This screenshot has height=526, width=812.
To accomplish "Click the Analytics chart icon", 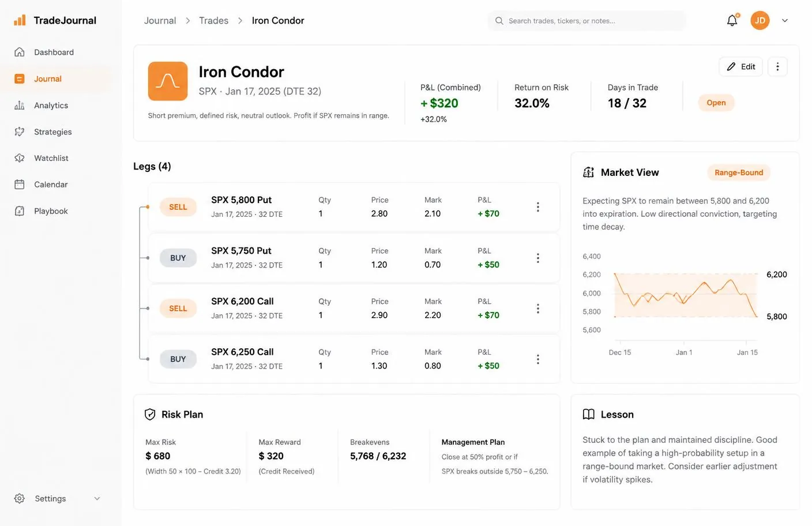I will click(x=20, y=105).
